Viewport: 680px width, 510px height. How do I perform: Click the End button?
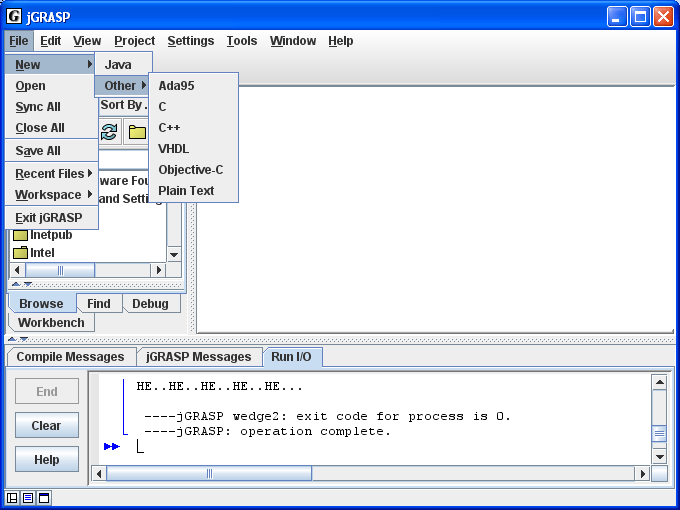coord(47,391)
